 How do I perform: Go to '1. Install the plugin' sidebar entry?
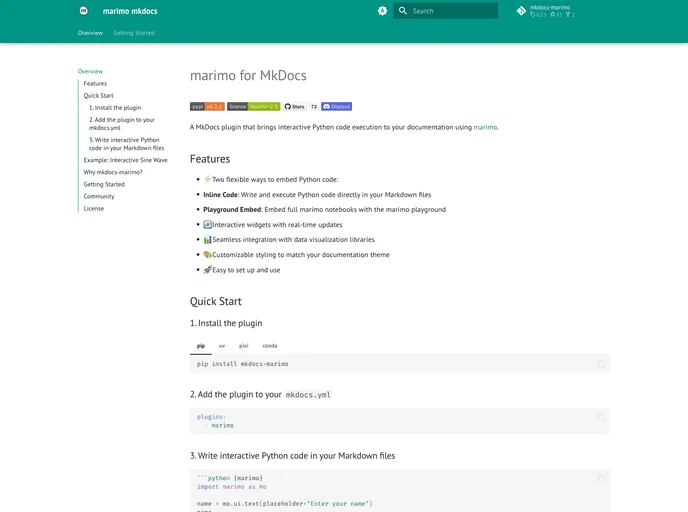pyautogui.click(x=115, y=107)
